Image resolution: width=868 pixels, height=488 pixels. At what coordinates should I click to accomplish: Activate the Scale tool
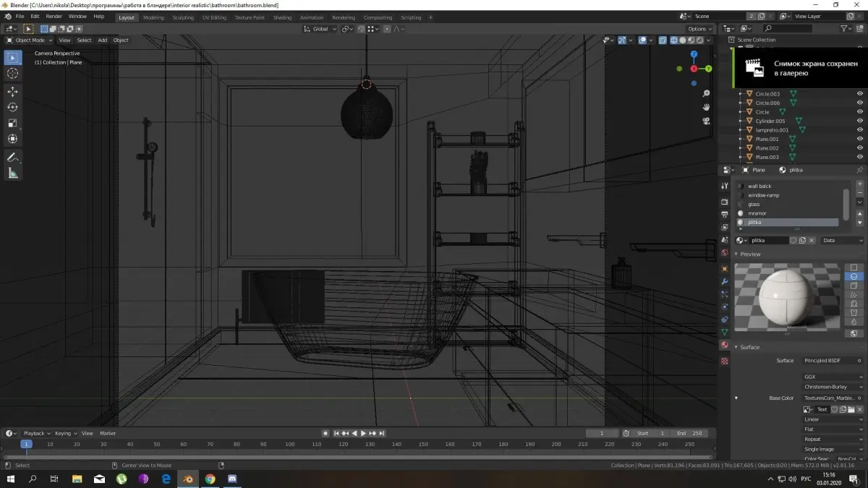[13, 123]
